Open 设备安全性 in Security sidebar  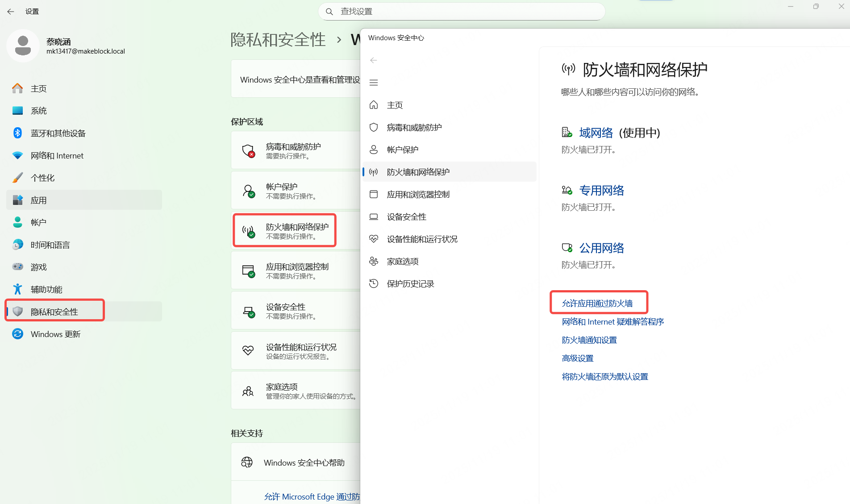tap(406, 217)
